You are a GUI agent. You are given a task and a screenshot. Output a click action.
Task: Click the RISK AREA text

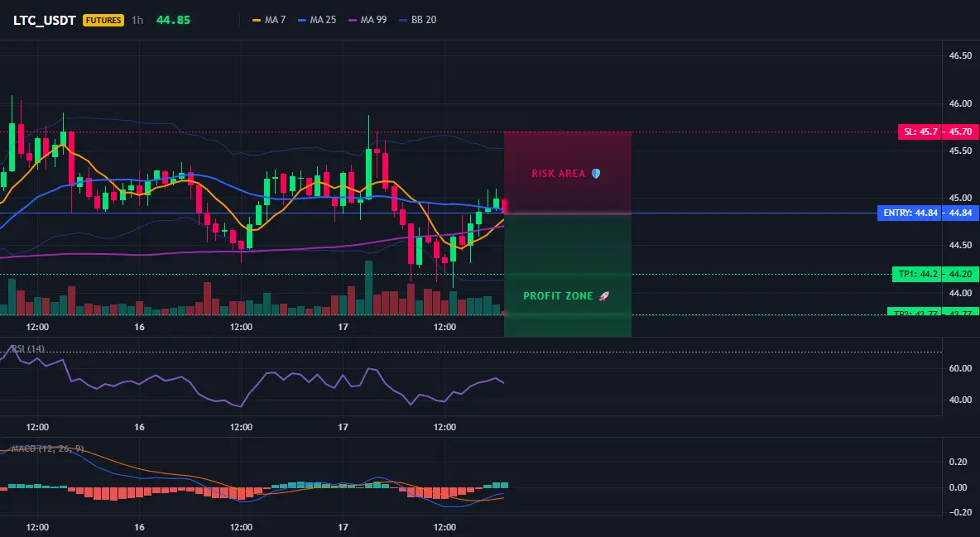coord(558,173)
